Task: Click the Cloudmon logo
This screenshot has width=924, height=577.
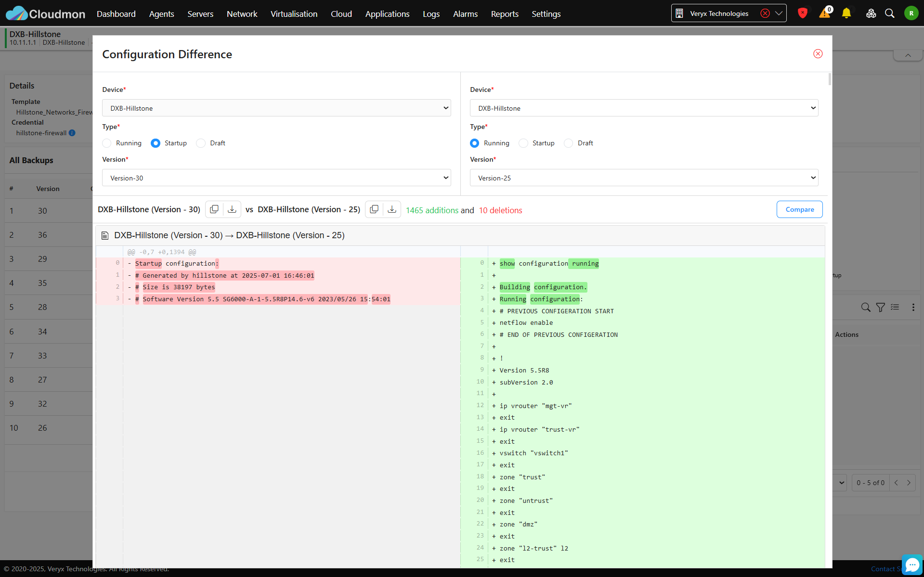Action: 45,13
